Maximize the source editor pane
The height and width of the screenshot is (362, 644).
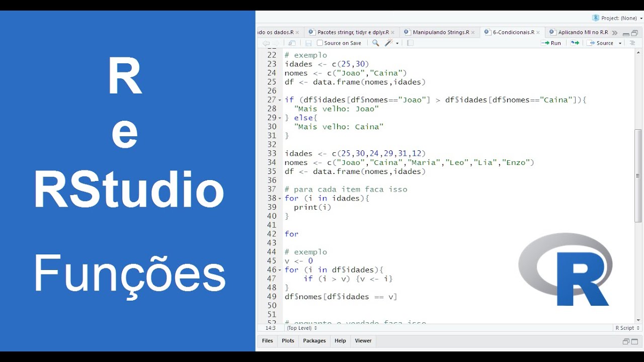[x=634, y=33]
